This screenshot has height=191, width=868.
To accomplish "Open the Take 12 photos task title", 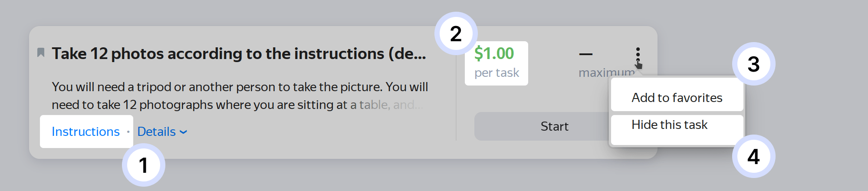I will (239, 53).
